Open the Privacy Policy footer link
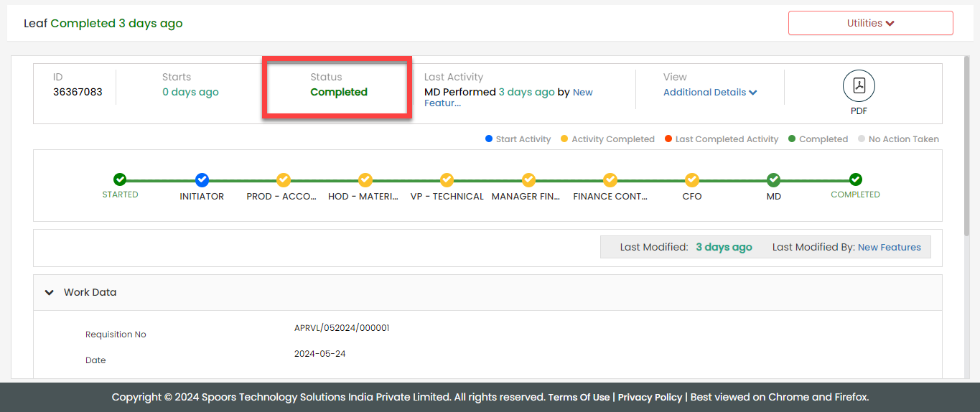980x412 pixels. [650, 397]
